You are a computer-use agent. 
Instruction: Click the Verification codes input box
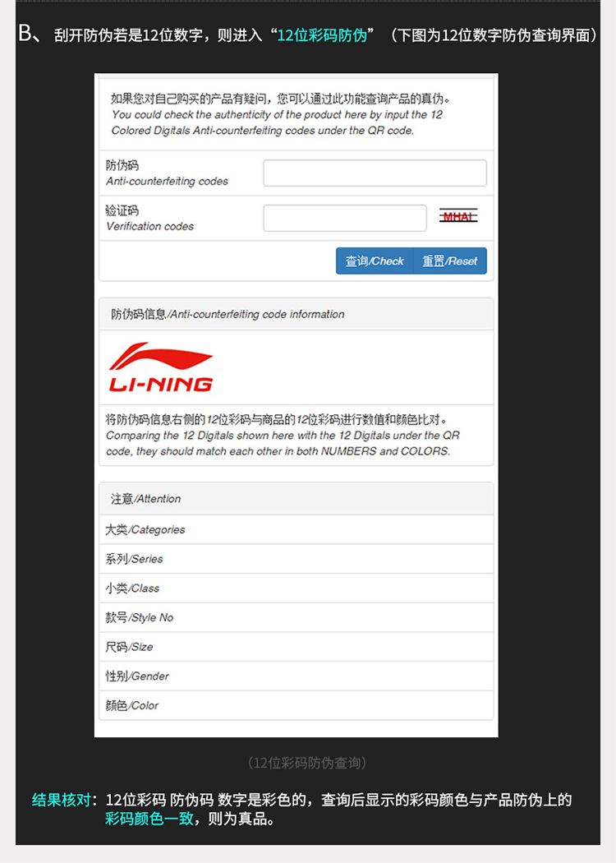(345, 218)
